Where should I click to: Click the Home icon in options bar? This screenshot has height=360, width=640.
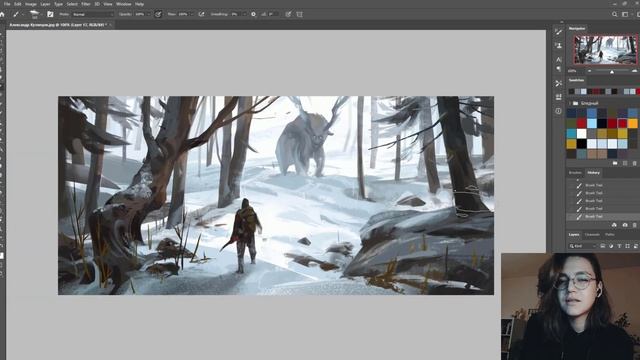click(2, 14)
